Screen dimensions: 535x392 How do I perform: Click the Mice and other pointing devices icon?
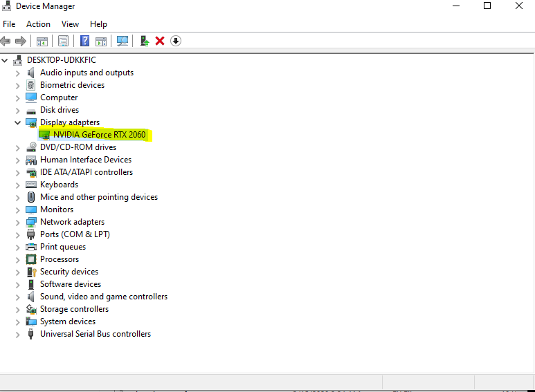(31, 197)
